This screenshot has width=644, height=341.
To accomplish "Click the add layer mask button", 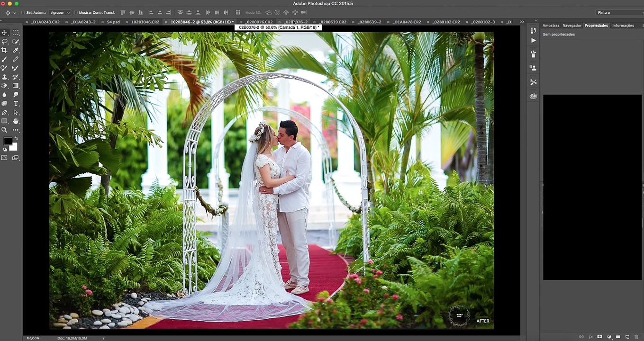I will pyautogui.click(x=599, y=337).
